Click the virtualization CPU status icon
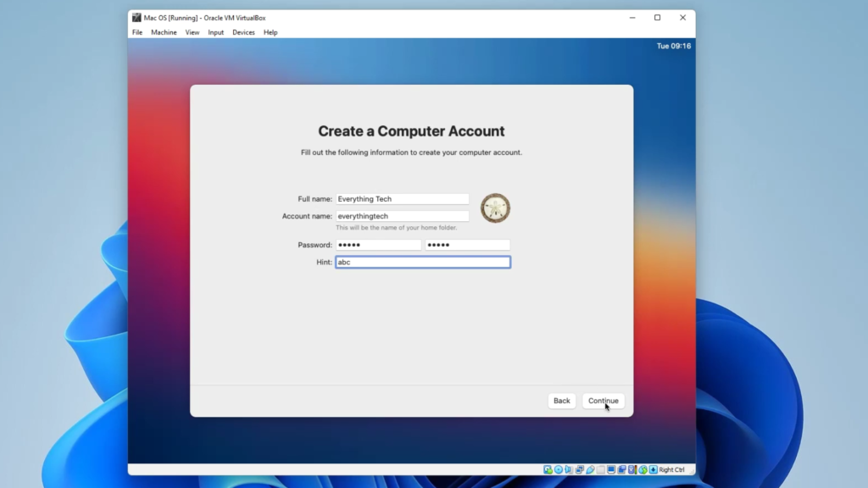868x488 pixels. pos(632,469)
